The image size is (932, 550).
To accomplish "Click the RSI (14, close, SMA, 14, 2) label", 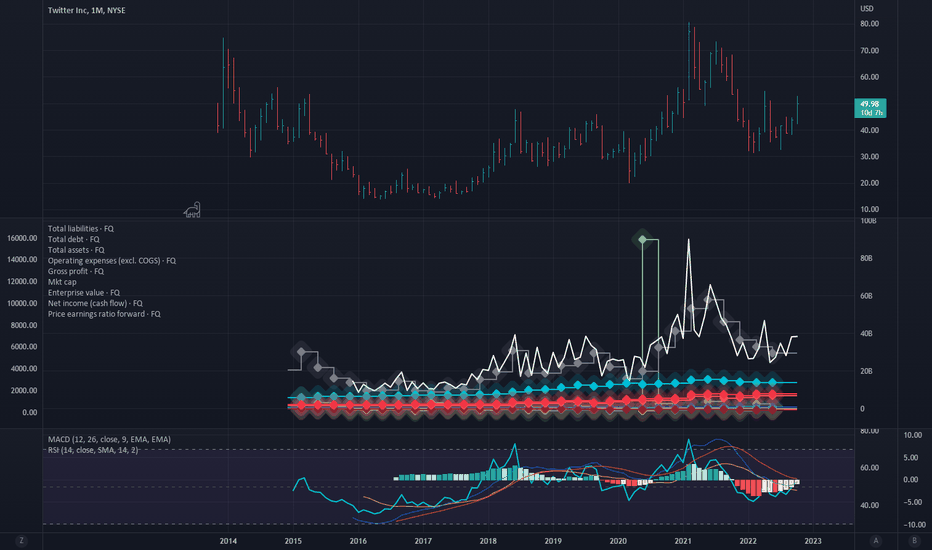I will (93, 450).
